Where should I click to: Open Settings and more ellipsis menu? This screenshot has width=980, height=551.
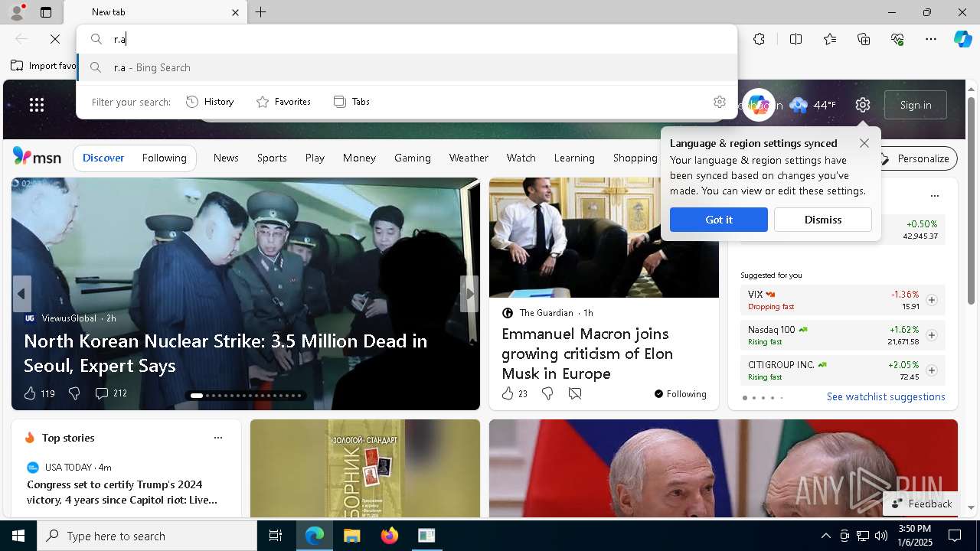tap(931, 39)
